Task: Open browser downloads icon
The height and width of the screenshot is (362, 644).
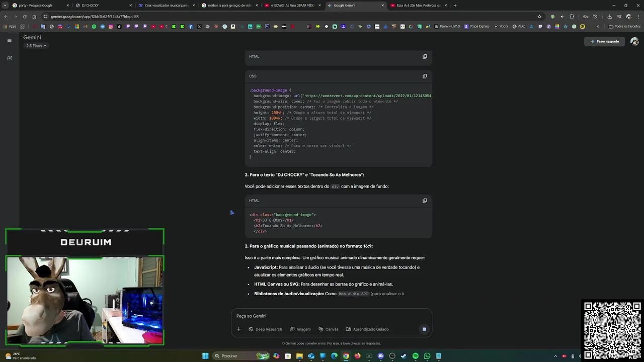Action: coord(609,17)
